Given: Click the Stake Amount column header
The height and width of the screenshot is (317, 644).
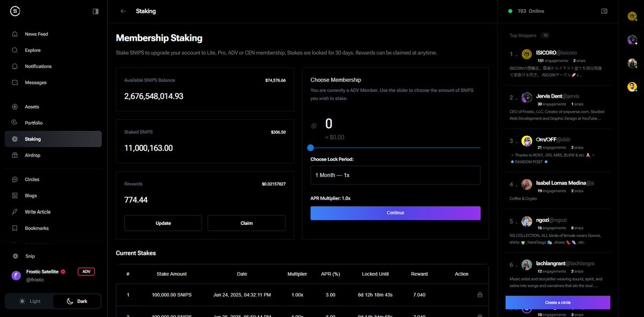Looking at the screenshot, I should point(172,274).
